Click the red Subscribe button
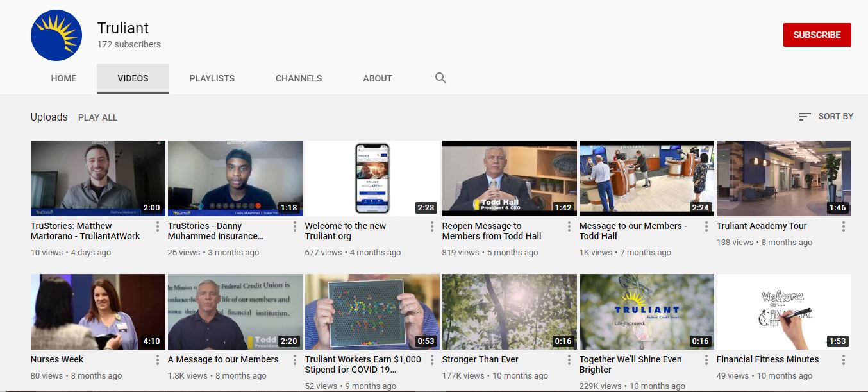This screenshot has height=392, width=868. 817,35
